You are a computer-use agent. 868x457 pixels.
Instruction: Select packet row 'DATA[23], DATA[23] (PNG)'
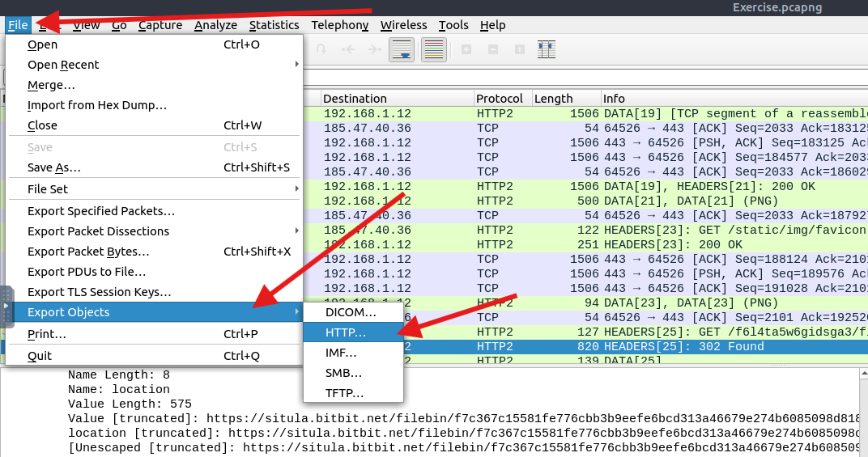coord(635,303)
